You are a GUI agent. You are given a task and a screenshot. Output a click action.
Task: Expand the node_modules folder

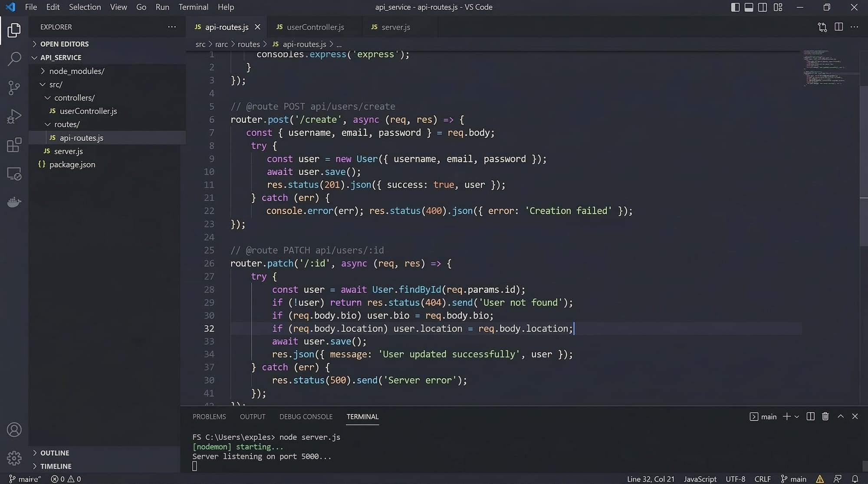76,71
